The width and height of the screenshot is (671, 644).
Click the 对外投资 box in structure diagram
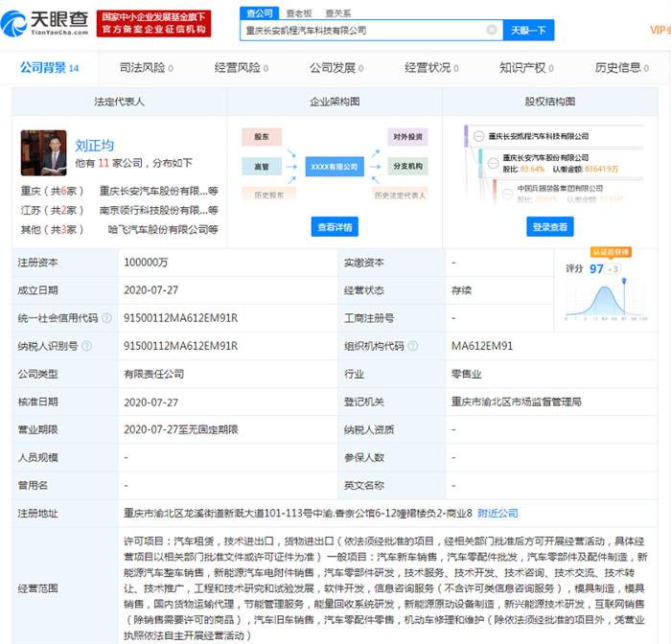pos(407,137)
